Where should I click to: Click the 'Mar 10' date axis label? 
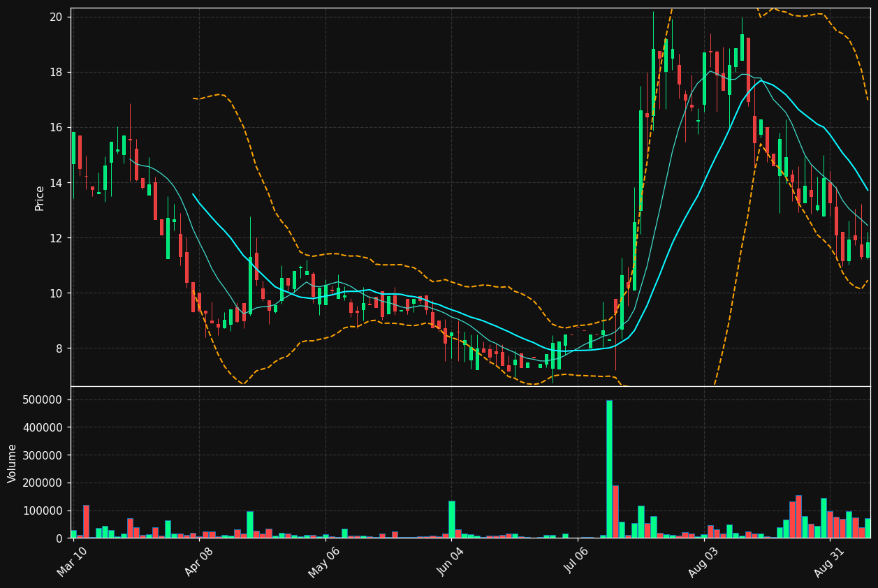click(x=73, y=562)
